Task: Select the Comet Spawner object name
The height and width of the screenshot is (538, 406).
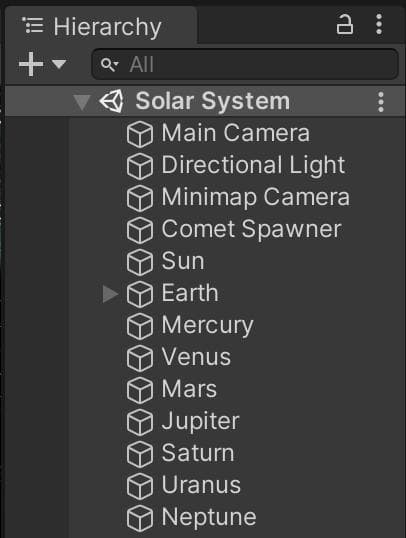Action: point(252,230)
